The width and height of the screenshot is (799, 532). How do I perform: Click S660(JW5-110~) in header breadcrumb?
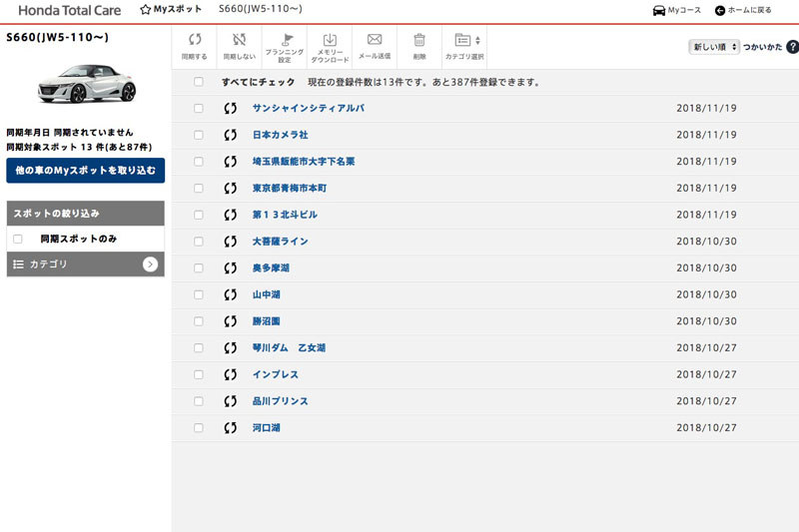click(261, 9)
